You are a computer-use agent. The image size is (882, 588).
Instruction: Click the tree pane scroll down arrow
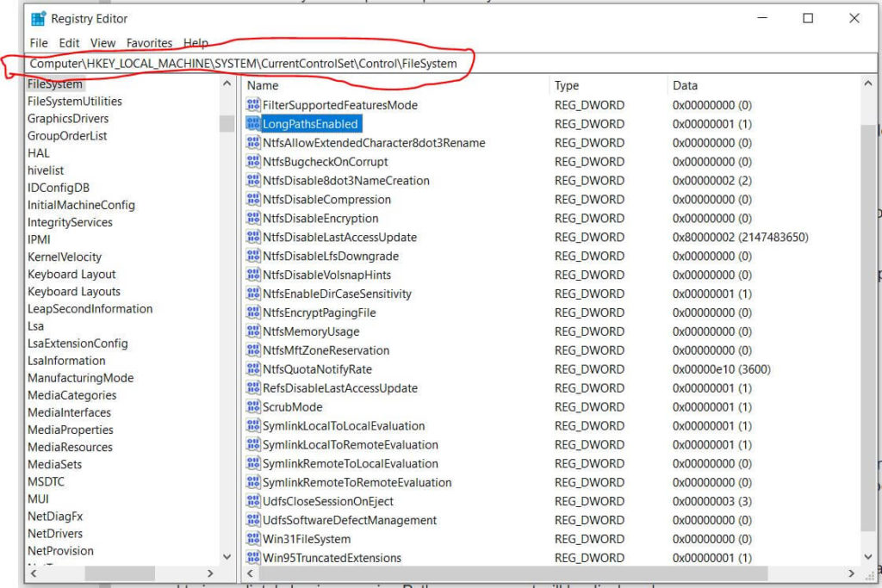[x=227, y=556]
